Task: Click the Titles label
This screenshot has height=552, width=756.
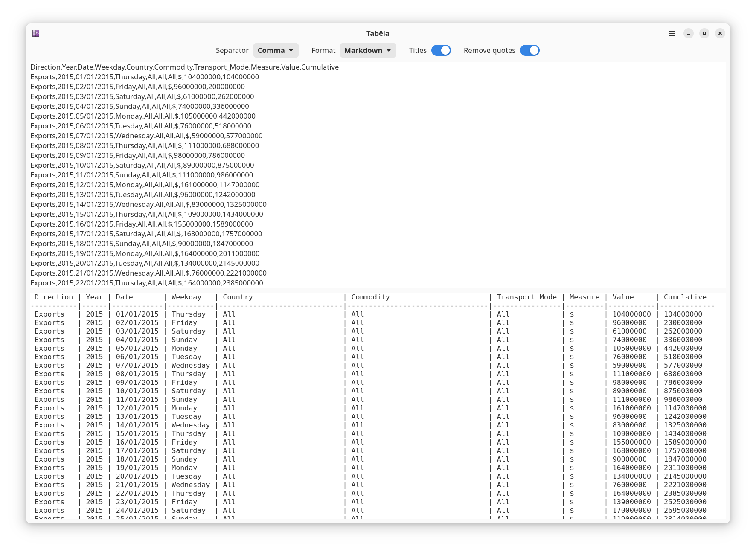Action: pyautogui.click(x=418, y=50)
